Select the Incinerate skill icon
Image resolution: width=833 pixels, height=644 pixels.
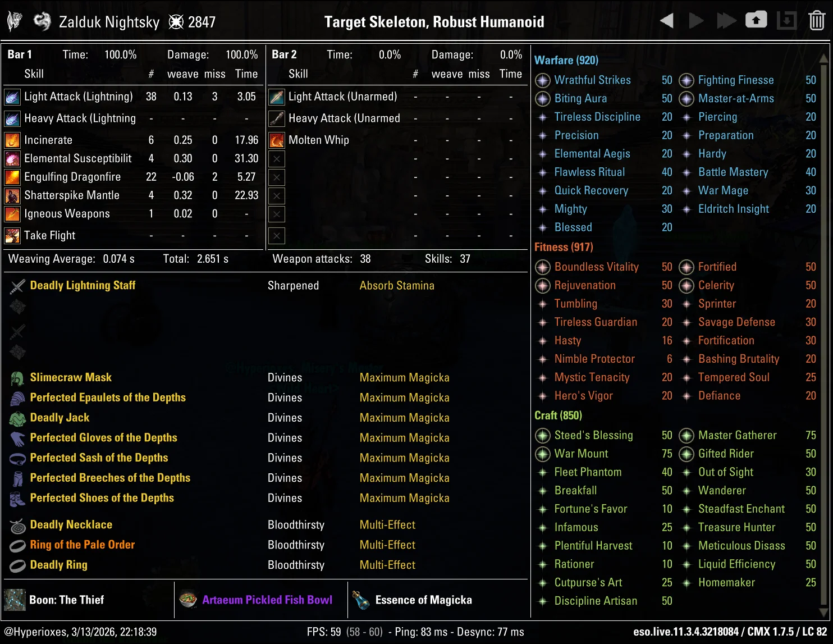[12, 140]
